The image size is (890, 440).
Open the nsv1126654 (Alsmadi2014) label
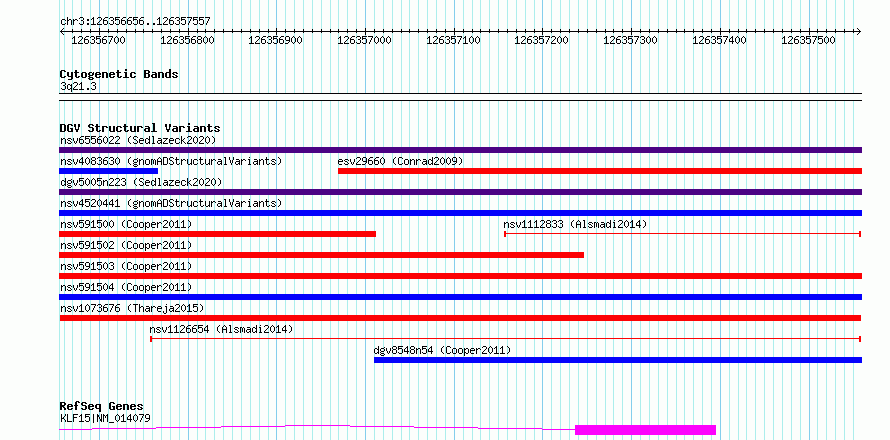(x=221, y=329)
